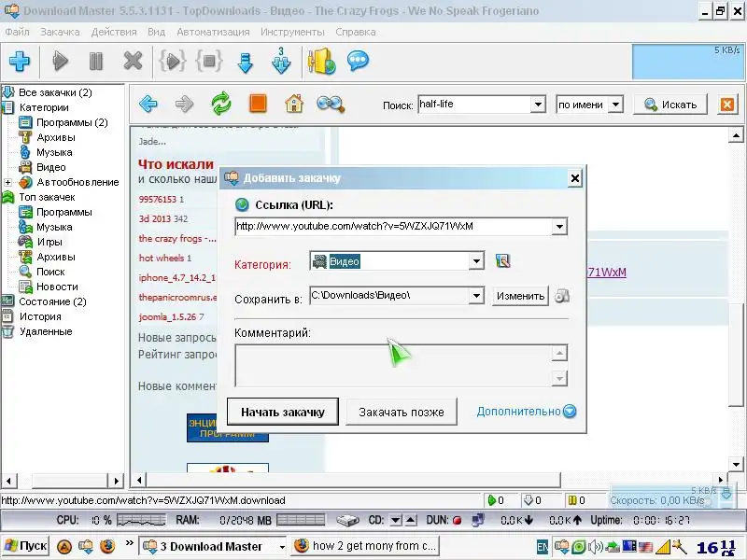Open the Справка menu
The image size is (747, 560).
[x=356, y=32]
